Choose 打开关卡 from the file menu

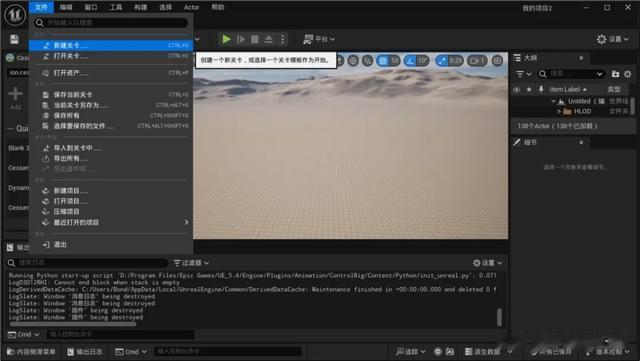111,56
